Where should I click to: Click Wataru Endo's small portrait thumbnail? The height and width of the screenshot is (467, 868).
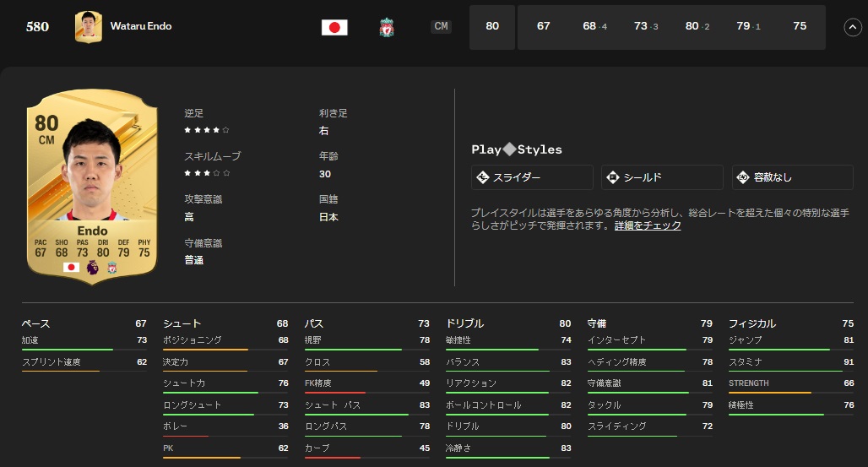tap(88, 27)
